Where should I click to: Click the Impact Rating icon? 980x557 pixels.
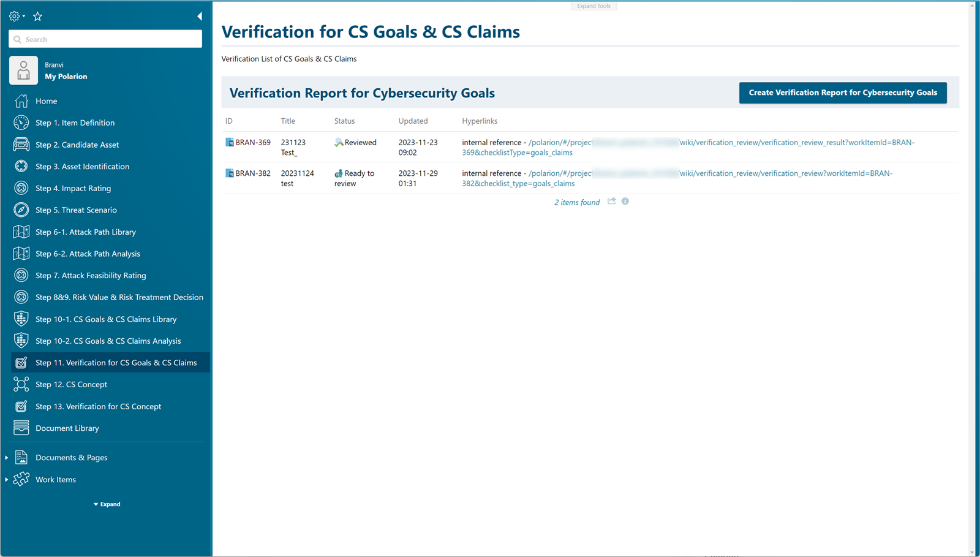pyautogui.click(x=21, y=188)
